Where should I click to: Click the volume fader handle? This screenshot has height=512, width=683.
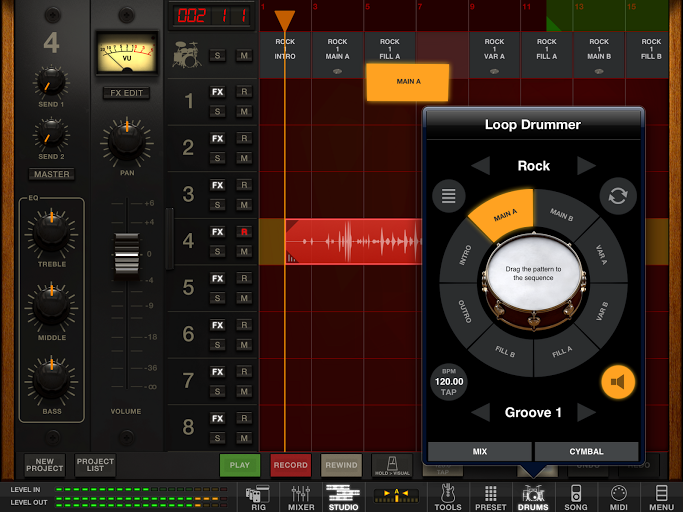pos(126,252)
